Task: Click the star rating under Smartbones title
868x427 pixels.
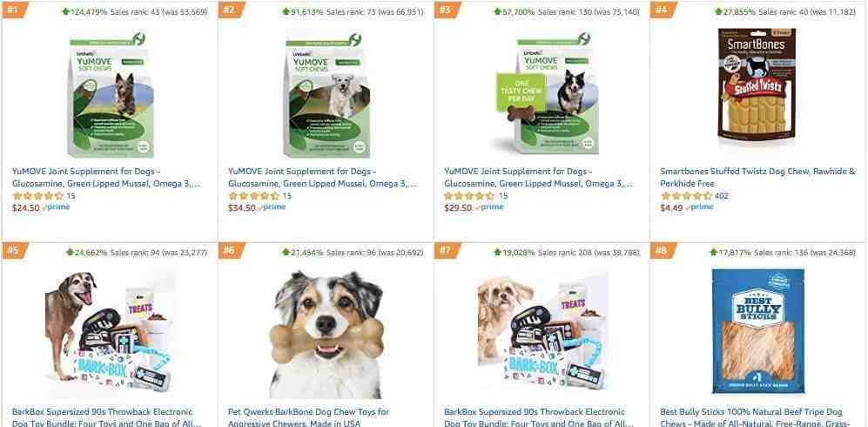Action: click(x=686, y=195)
